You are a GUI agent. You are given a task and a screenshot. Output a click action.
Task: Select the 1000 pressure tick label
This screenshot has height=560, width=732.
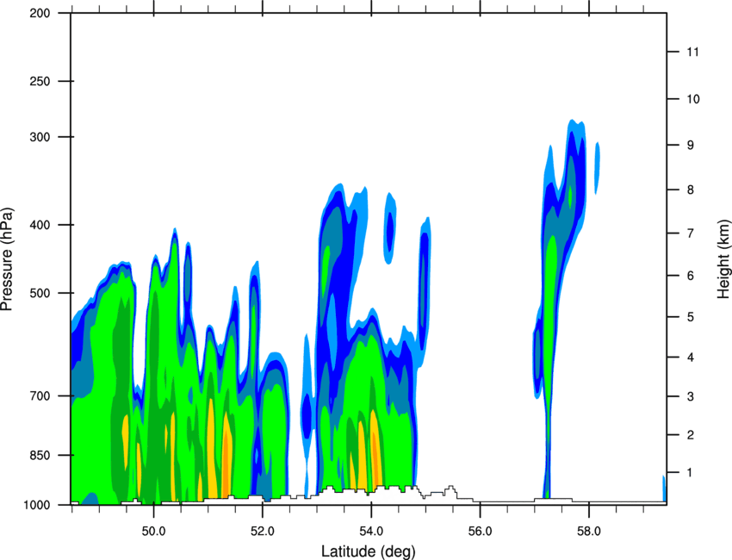pos(36,505)
